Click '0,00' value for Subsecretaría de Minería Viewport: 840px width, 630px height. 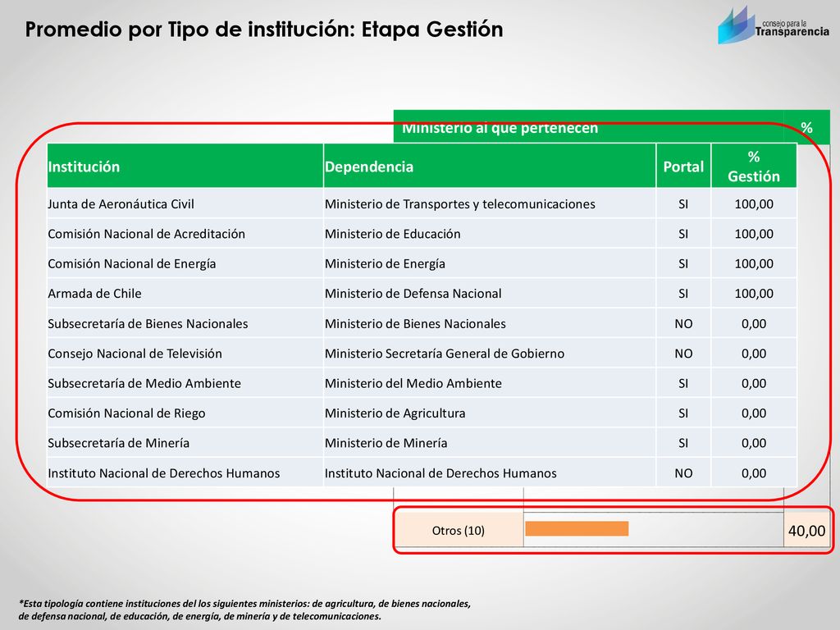tap(754, 443)
